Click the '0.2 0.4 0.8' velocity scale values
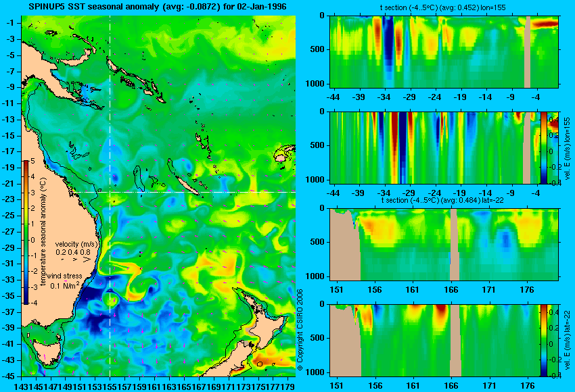The height and width of the screenshot is (392, 575). (x=73, y=252)
